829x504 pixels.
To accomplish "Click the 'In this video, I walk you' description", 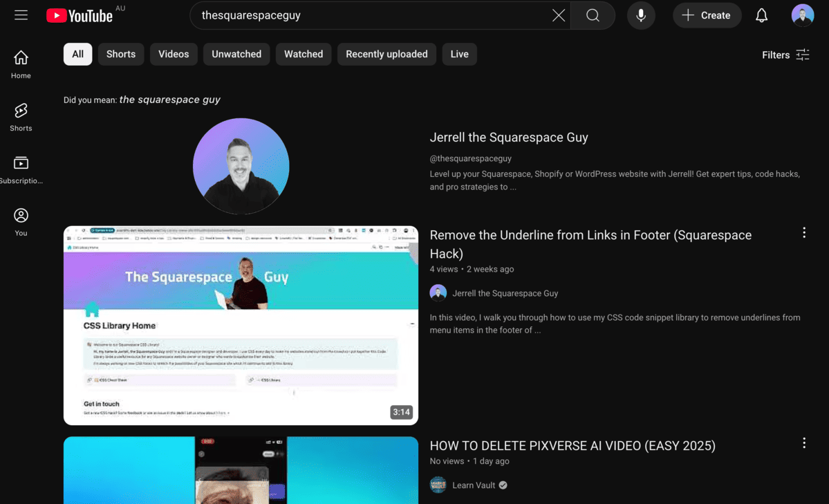I will [615, 324].
